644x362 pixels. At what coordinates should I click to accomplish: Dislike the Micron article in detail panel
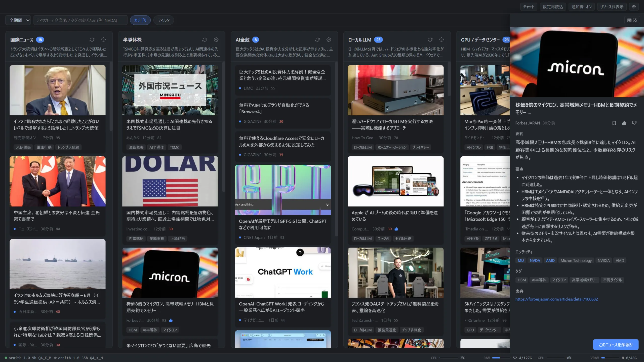(x=634, y=123)
